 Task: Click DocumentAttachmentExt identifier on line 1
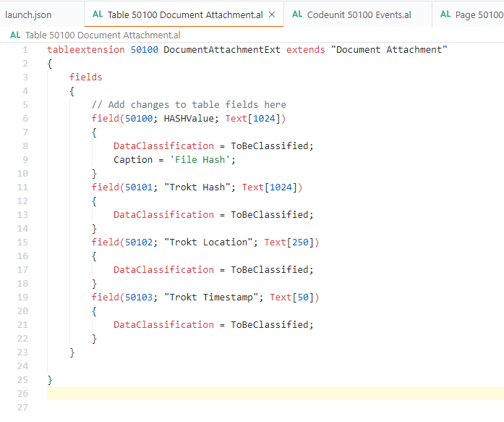tap(222, 50)
